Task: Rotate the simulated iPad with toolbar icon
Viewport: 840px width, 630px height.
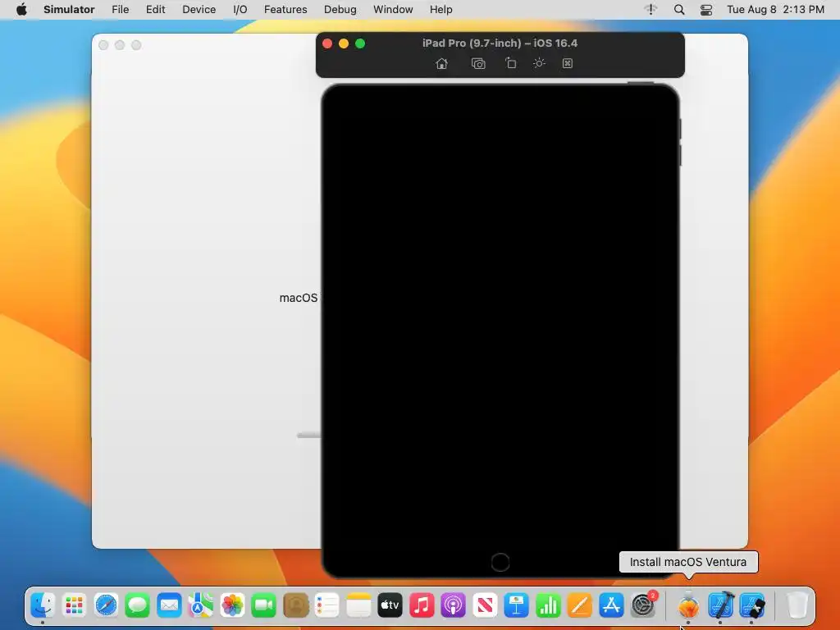Action: click(x=510, y=63)
